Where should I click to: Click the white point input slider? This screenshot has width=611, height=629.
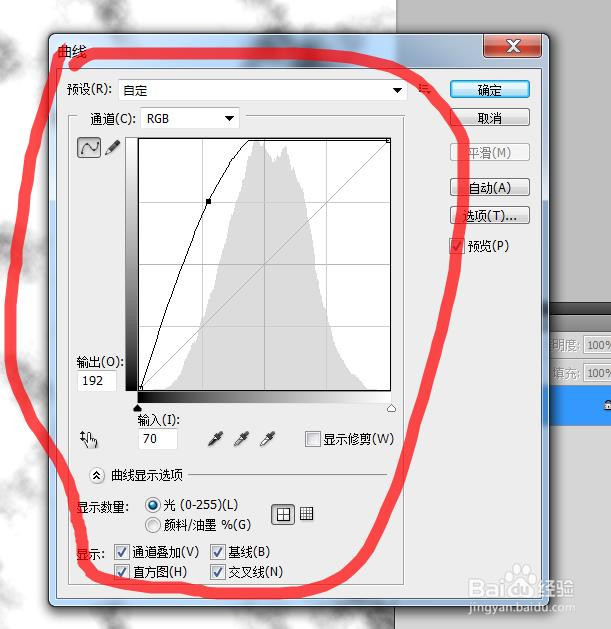[392, 408]
